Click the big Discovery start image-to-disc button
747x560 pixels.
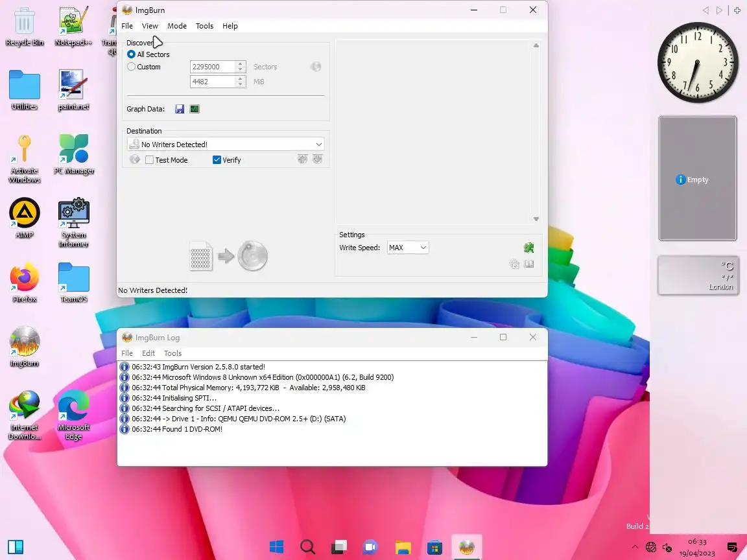[229, 256]
